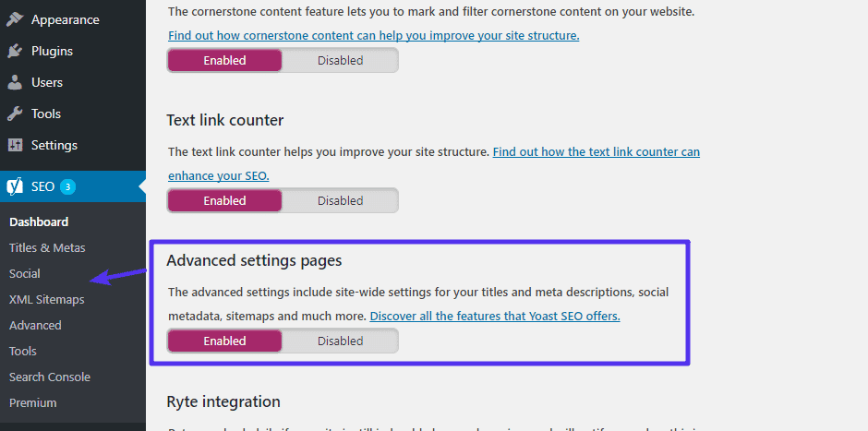Image resolution: width=868 pixels, height=431 pixels.
Task: Click the Plugins plug icon
Action: 15,51
